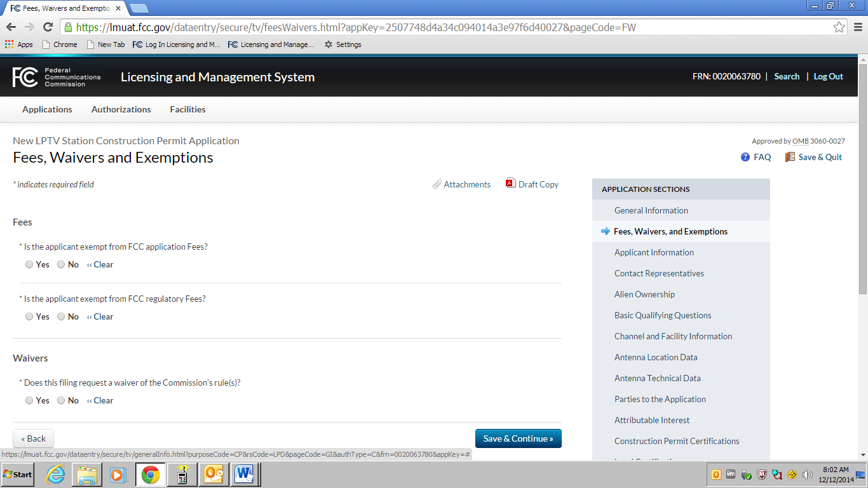This screenshot has height=488, width=868.
Task: Open the Apps bookmark shortcut
Action: click(19, 44)
